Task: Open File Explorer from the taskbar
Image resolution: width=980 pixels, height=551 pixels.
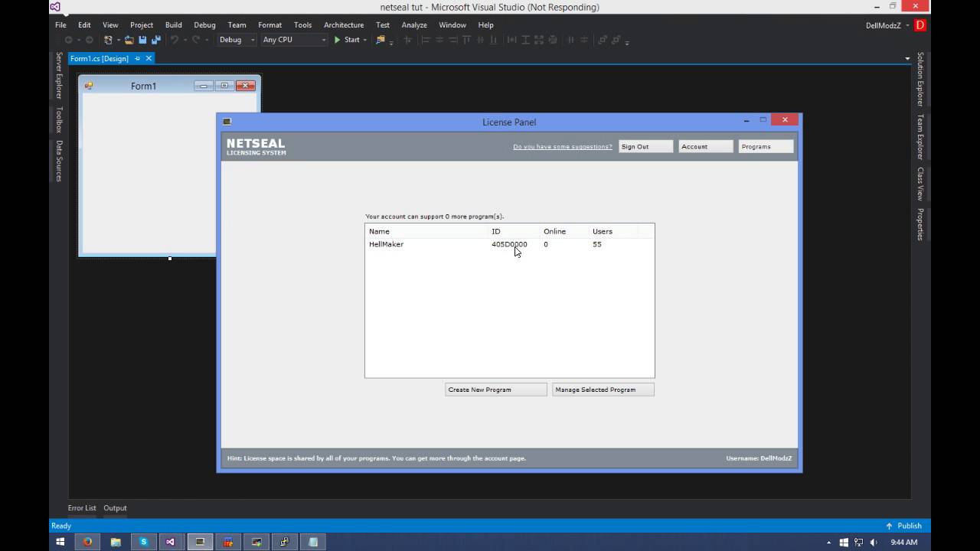Action: (x=116, y=542)
